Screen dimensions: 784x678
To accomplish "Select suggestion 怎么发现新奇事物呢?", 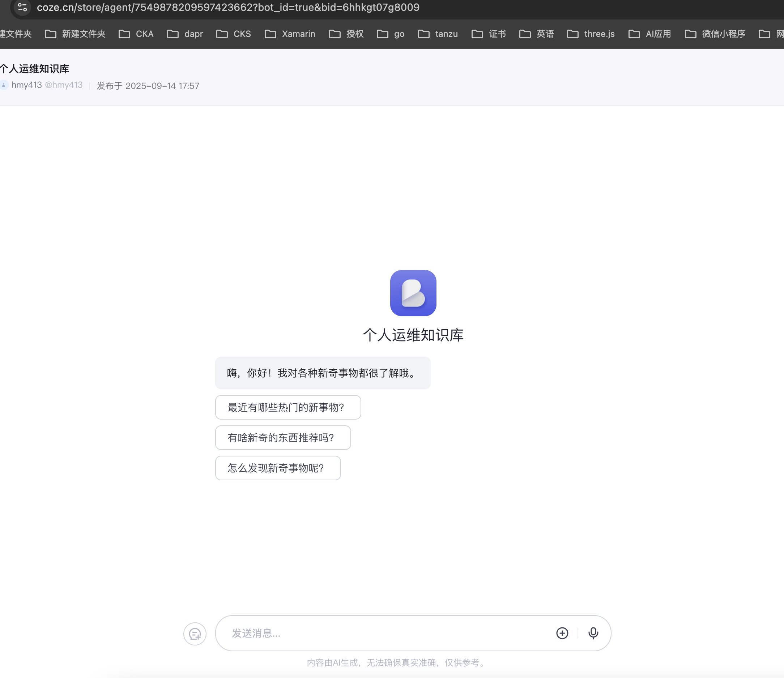I will (278, 468).
